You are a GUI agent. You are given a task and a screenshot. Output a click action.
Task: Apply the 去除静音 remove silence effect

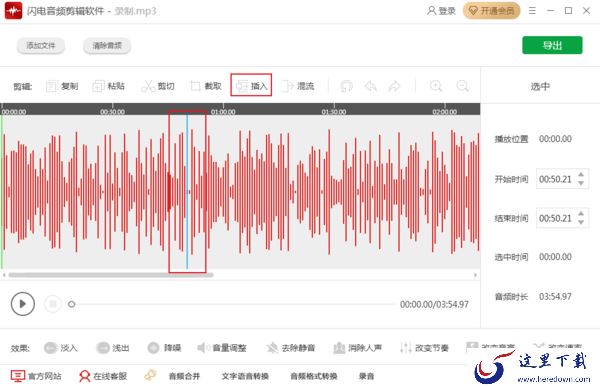pos(291,348)
